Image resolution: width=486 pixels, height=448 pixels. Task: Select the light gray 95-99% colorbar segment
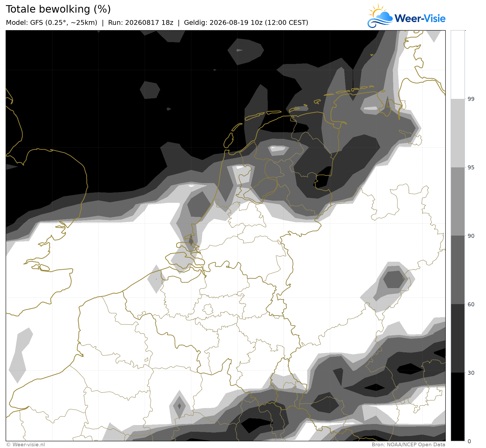pos(457,133)
